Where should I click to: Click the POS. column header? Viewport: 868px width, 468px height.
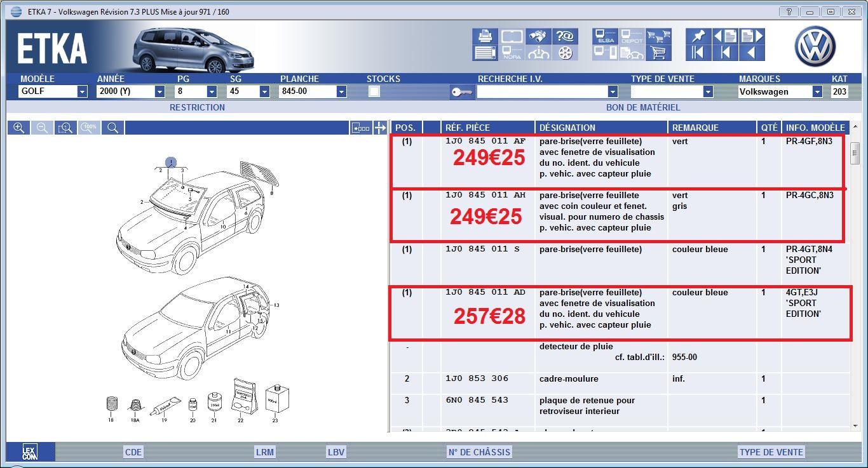406,128
